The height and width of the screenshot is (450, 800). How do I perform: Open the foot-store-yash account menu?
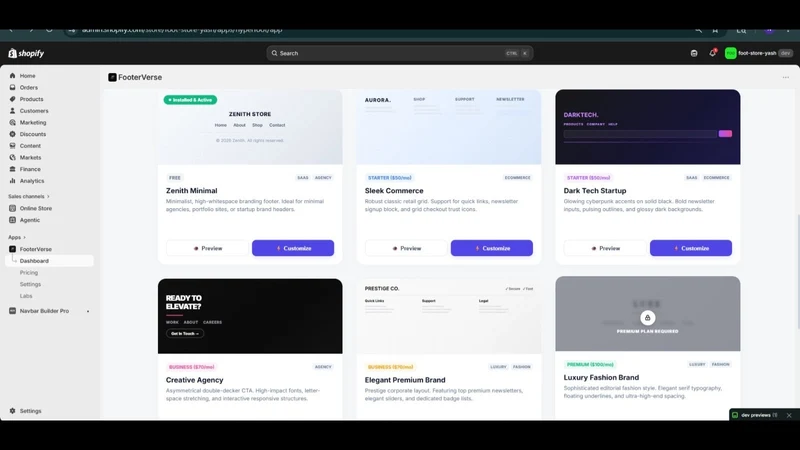point(759,53)
